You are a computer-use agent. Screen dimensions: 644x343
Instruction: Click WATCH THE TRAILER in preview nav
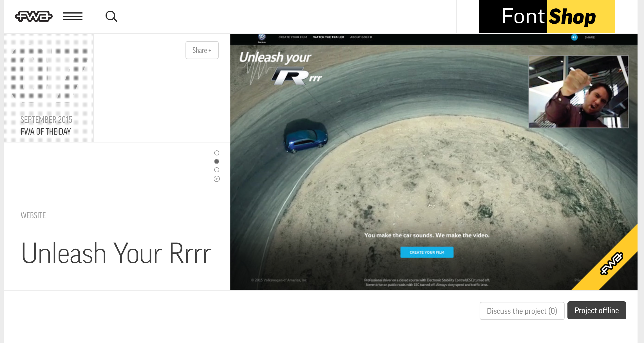coord(328,37)
